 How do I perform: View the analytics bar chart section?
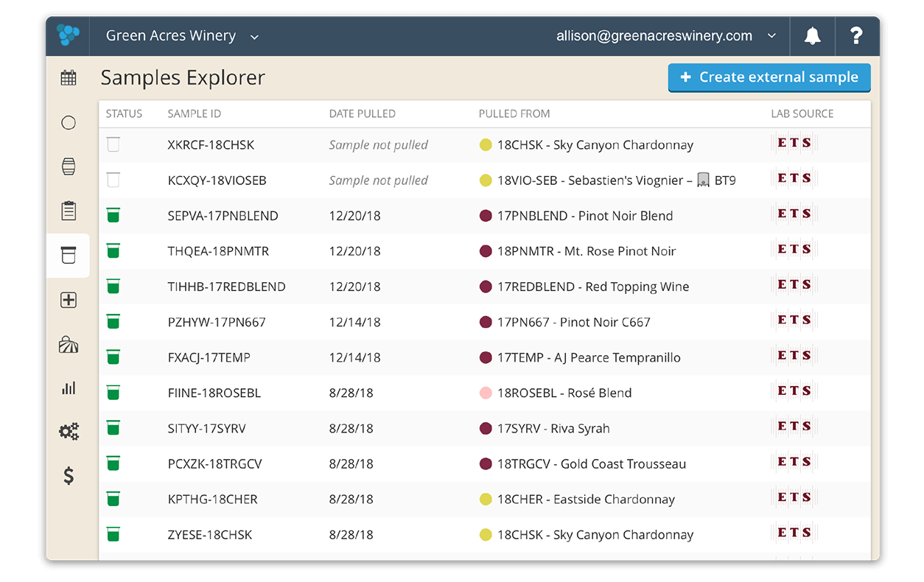[68, 388]
